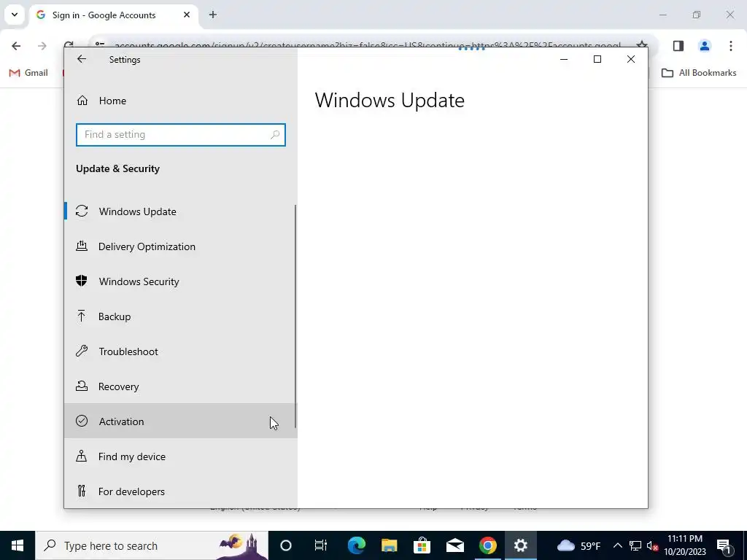Open Windows Start menu
The height and width of the screenshot is (560, 747).
click(x=18, y=545)
